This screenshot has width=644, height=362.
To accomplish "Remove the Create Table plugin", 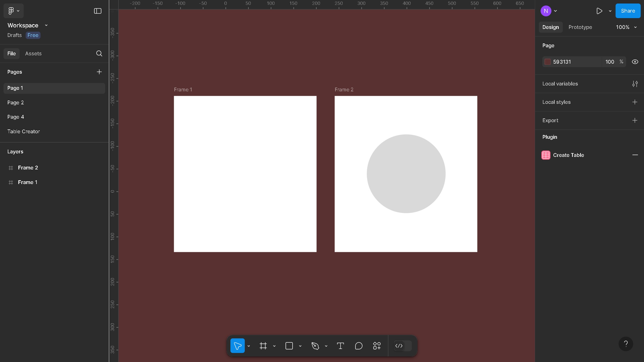I will tap(635, 155).
